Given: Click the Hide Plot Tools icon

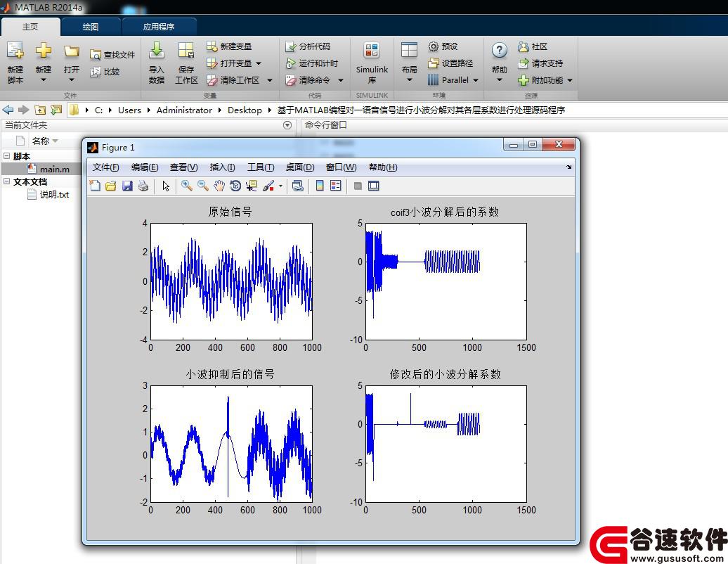Looking at the screenshot, I should pyautogui.click(x=358, y=186).
